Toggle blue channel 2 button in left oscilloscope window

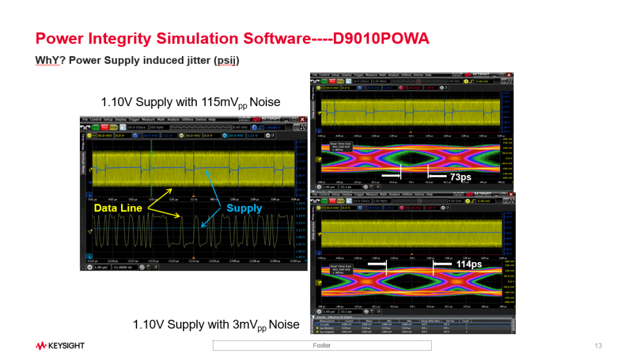click(x=135, y=136)
